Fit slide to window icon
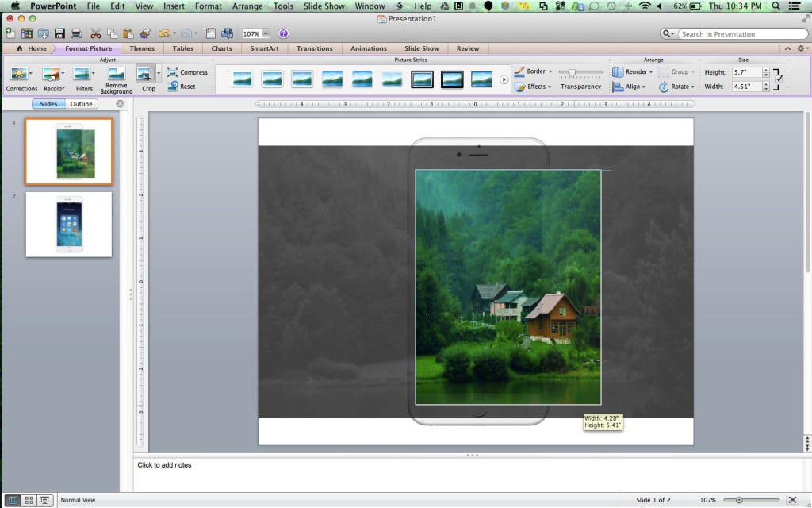The image size is (812, 508). pyautogui.click(x=793, y=500)
